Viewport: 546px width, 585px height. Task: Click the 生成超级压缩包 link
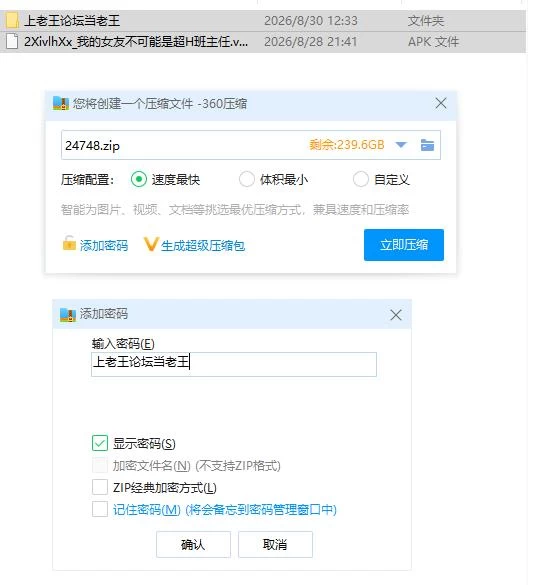click(203, 245)
